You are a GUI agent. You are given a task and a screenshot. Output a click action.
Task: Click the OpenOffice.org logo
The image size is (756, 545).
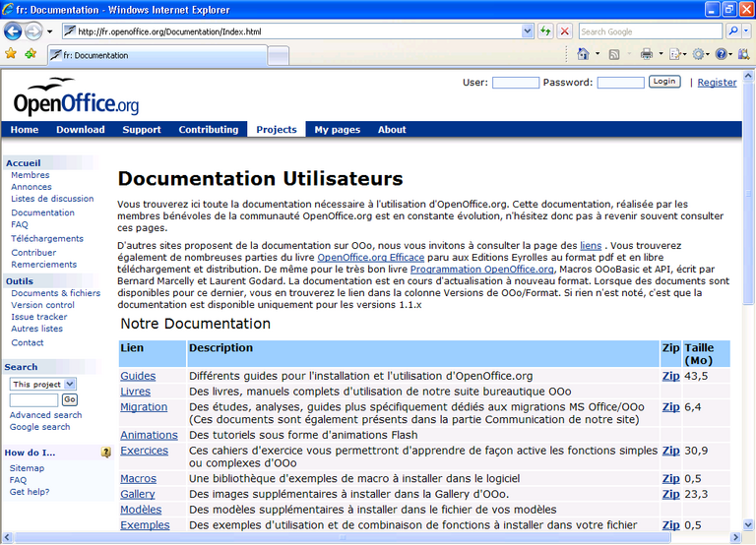point(76,96)
